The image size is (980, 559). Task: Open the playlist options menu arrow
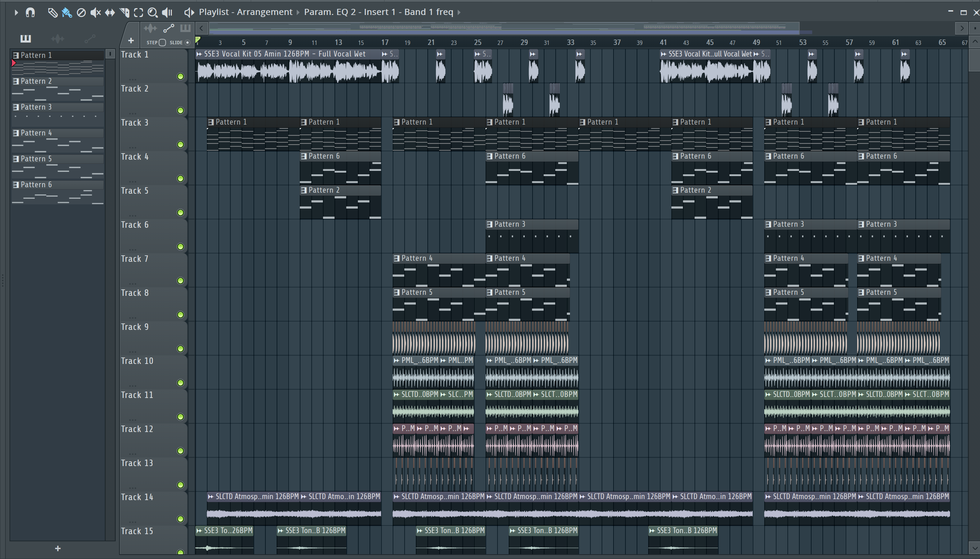(x=16, y=13)
